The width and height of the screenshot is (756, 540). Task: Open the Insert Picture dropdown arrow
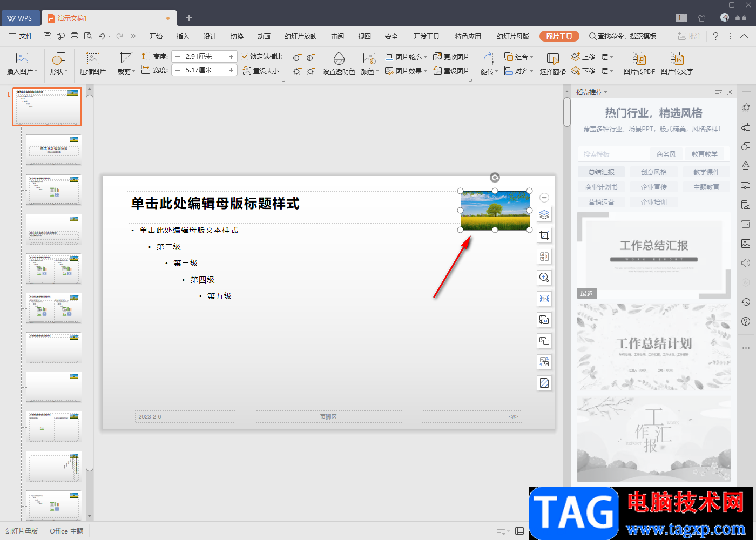pyautogui.click(x=36, y=71)
